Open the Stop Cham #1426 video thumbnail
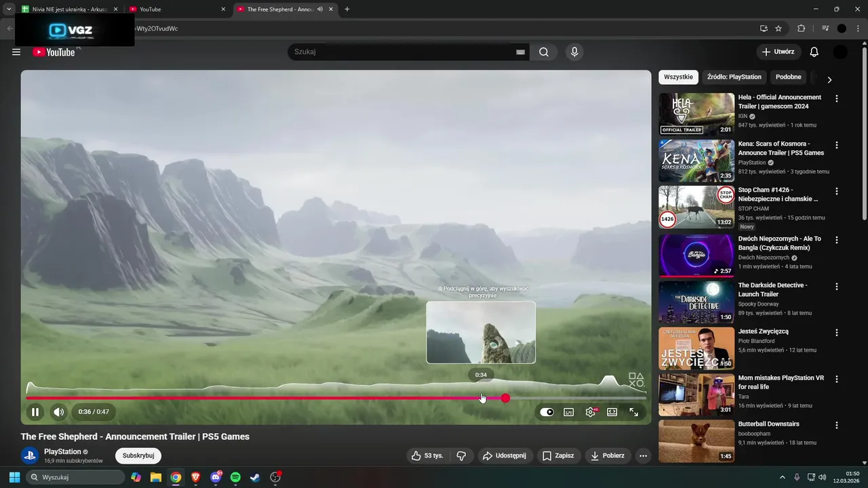 (696, 207)
